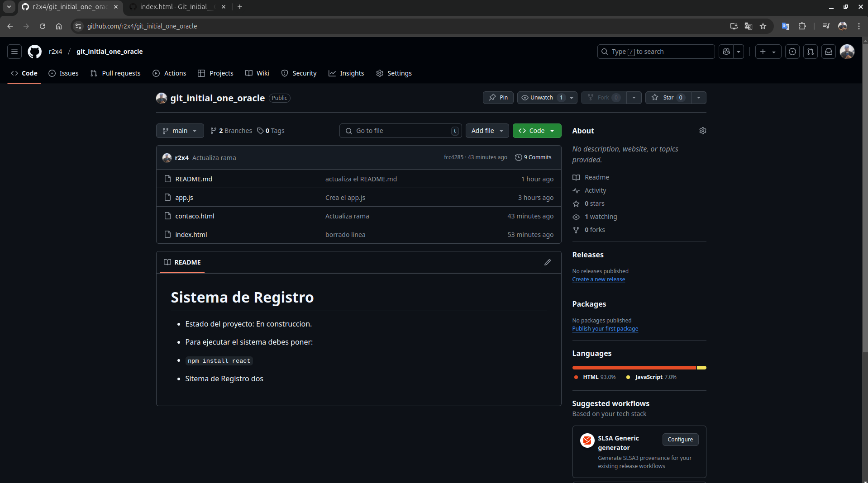Expand the green Code dropdown button
This screenshot has width=868, height=483.
tap(537, 131)
